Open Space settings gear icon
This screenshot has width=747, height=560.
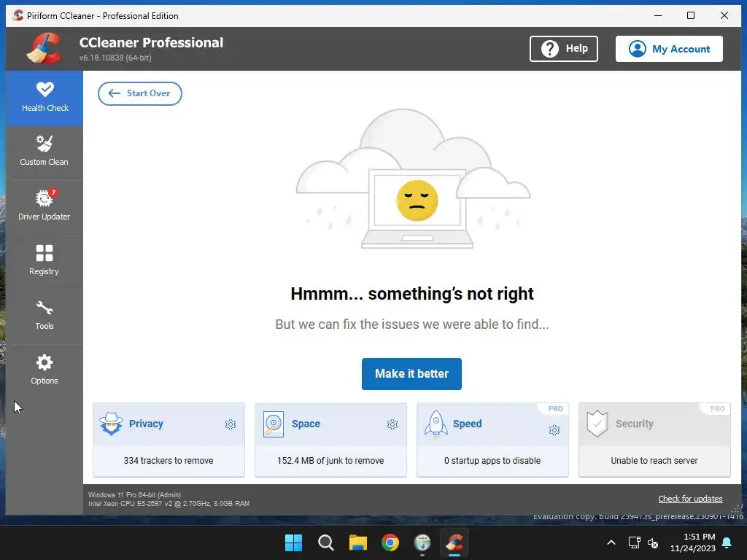tap(392, 424)
